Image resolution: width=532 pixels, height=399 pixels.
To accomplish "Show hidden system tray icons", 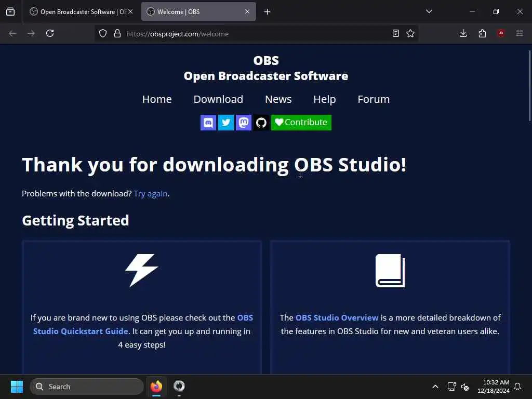I will pyautogui.click(x=435, y=387).
